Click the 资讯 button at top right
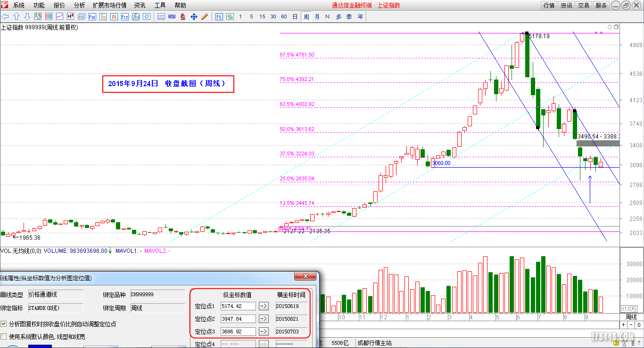The image size is (644, 348). (x=566, y=5)
